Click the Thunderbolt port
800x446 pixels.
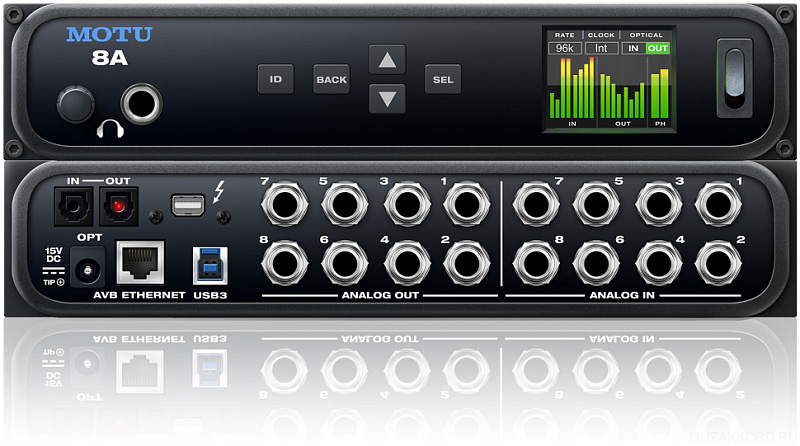(x=187, y=205)
